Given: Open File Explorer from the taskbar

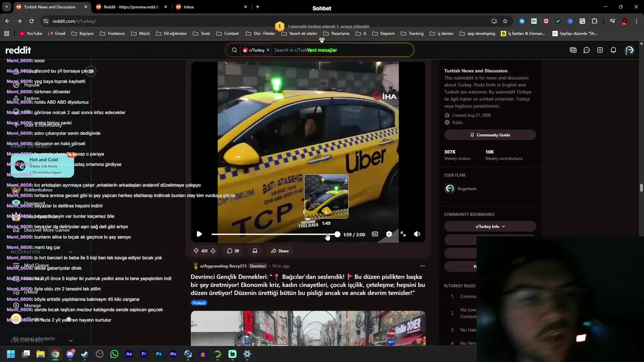Looking at the screenshot, I should coord(40,354).
